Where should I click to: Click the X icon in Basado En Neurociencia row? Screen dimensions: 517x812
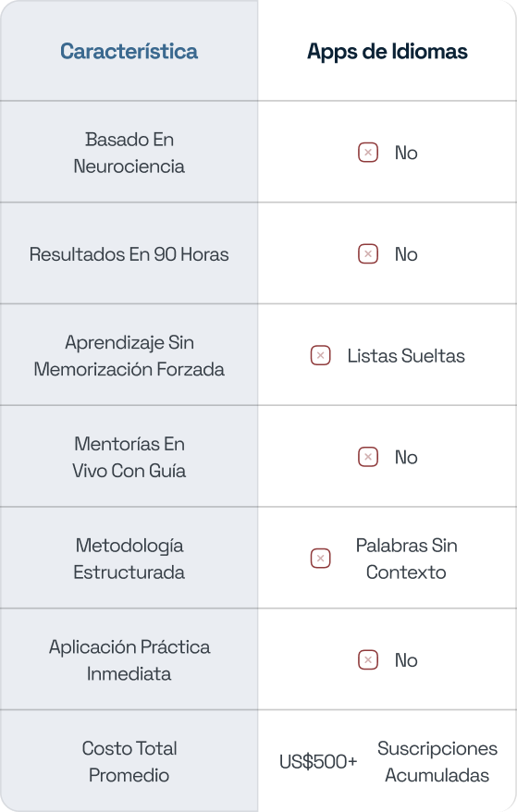(368, 153)
